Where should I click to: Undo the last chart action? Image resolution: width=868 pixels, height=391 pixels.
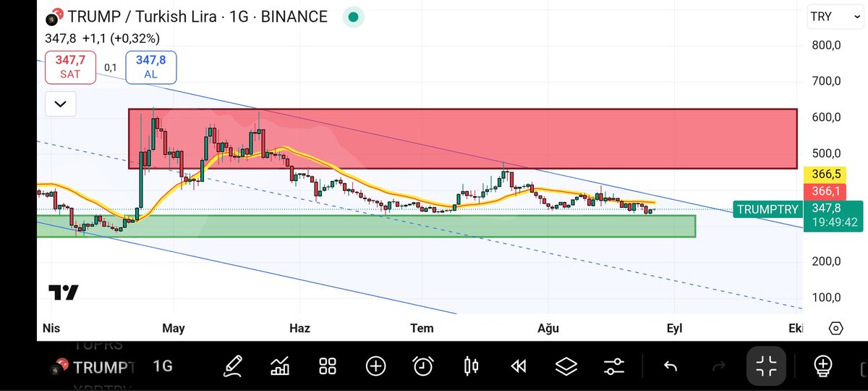pos(671,366)
